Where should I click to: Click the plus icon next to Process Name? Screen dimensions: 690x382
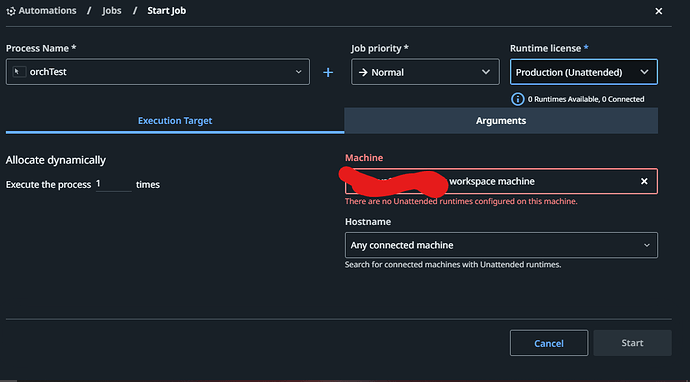click(x=328, y=73)
